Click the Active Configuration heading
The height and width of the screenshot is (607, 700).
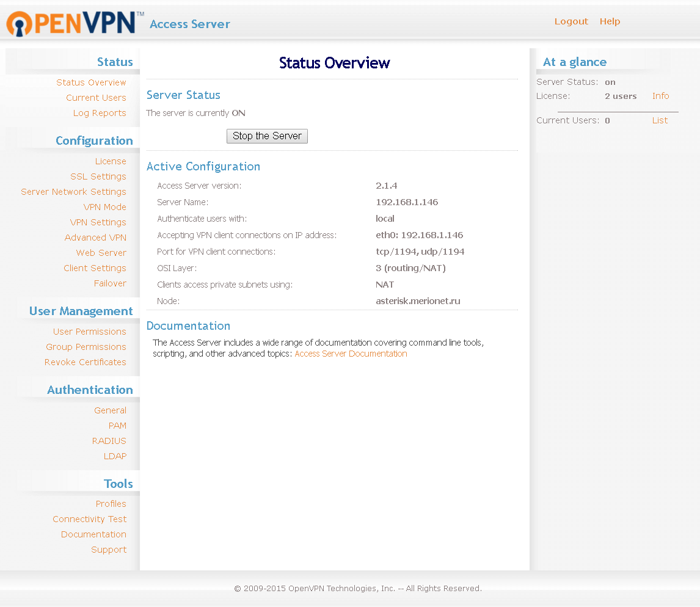tap(203, 167)
